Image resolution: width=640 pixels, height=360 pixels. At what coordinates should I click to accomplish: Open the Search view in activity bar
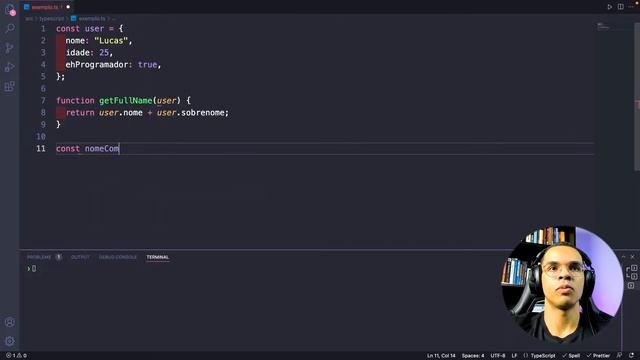click(10, 28)
